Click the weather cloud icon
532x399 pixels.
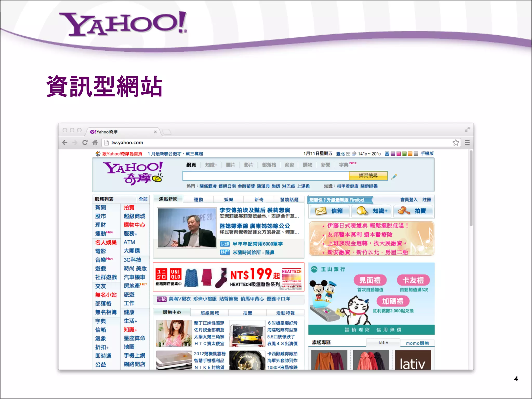[x=354, y=154]
